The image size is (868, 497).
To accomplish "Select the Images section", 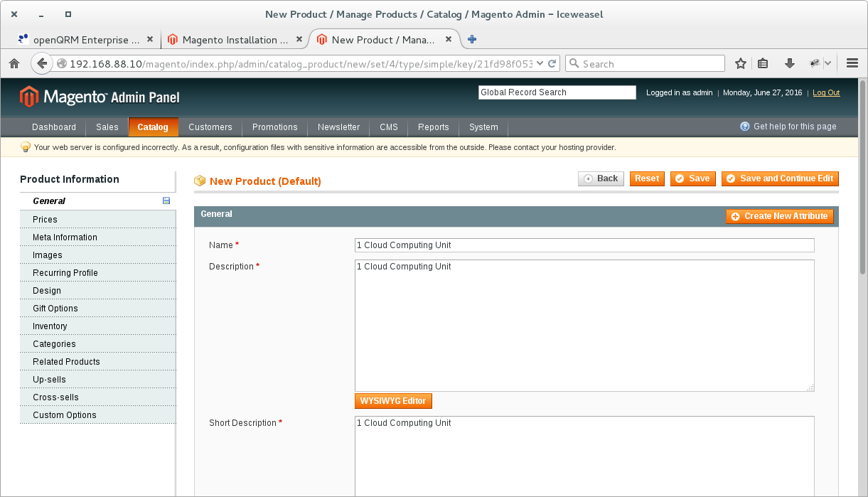I will click(x=97, y=255).
